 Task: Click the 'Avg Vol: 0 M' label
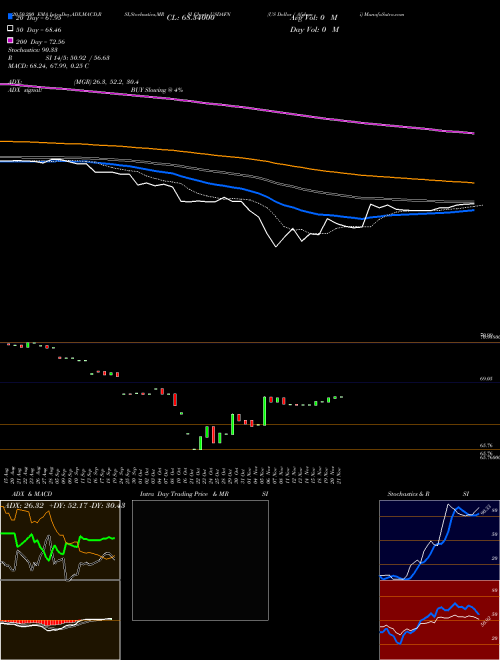tap(314, 18)
